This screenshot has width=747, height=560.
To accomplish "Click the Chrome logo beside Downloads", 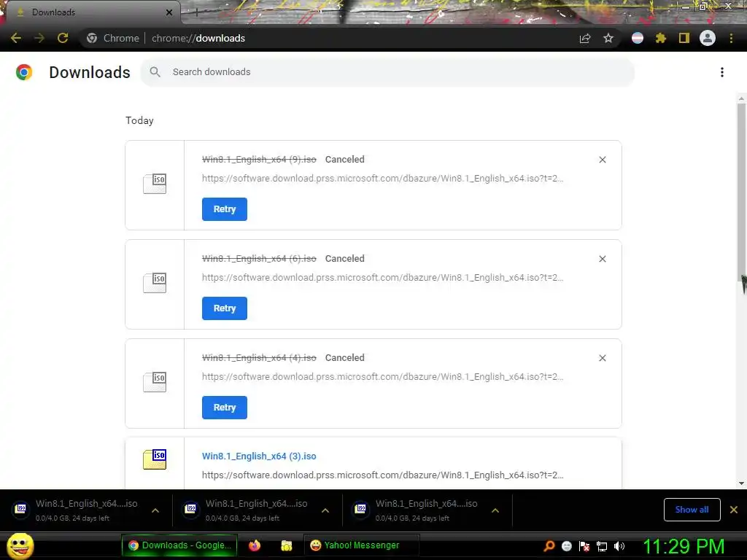I will pos(24,72).
